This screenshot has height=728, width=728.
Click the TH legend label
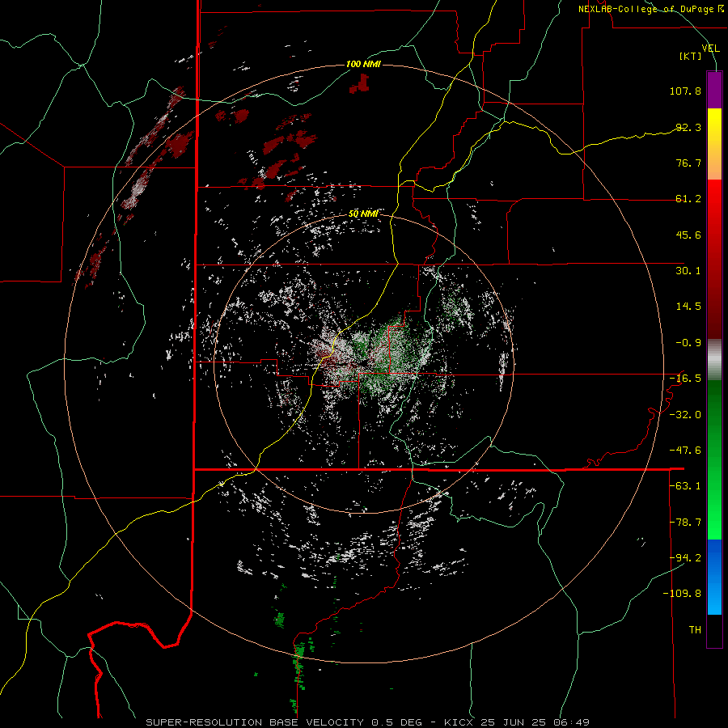(x=695, y=630)
